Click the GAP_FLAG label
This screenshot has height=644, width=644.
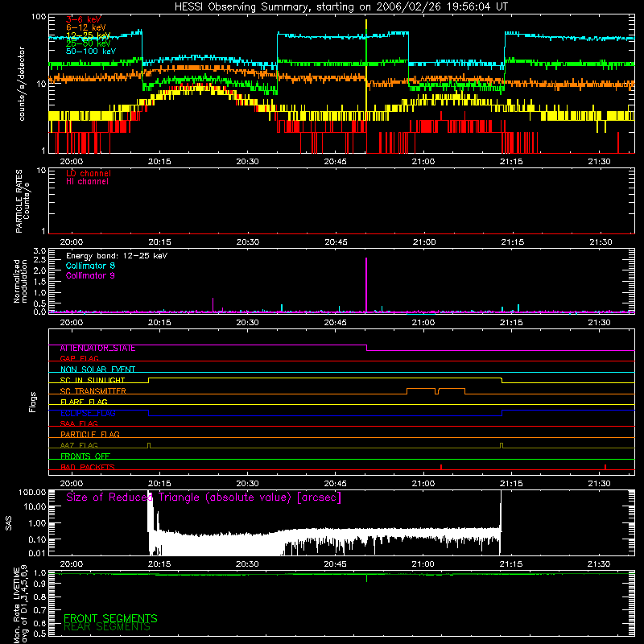79,358
